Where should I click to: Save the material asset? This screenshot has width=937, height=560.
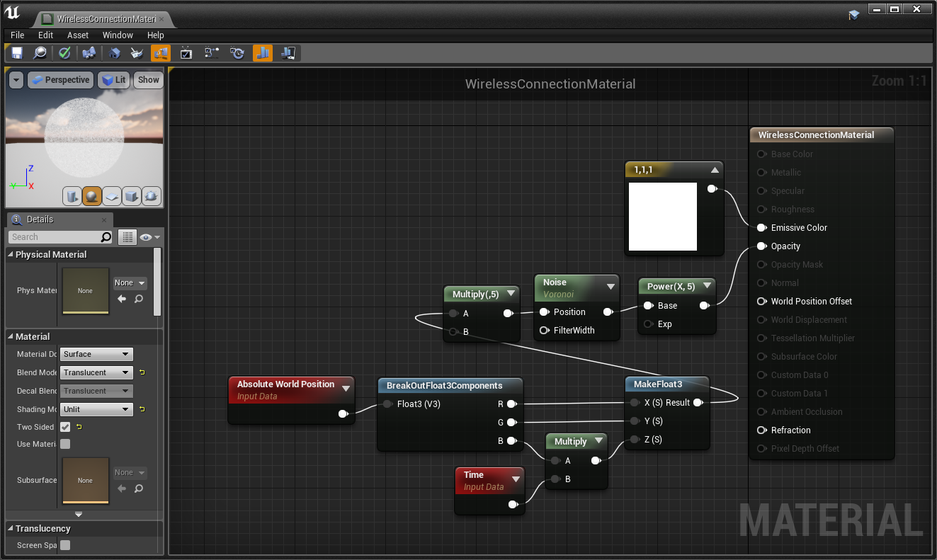[x=16, y=52]
